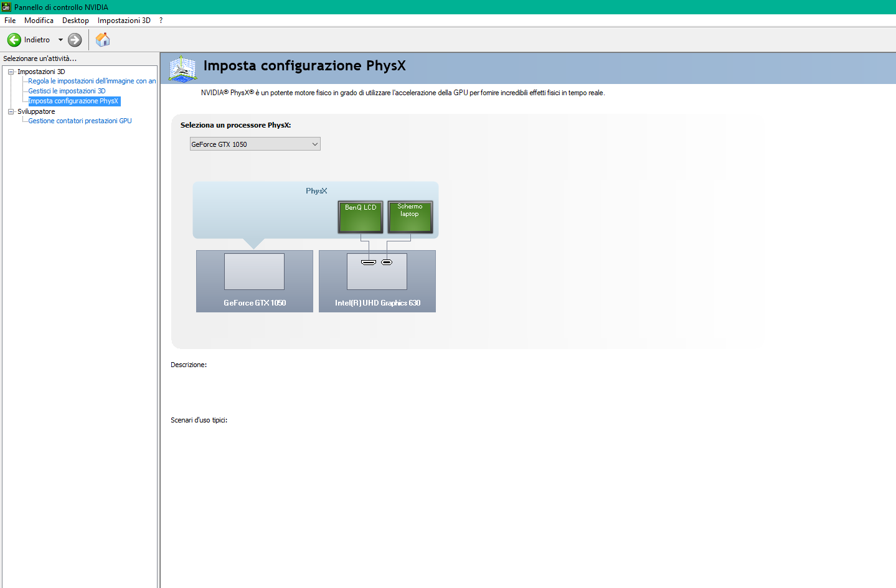
Task: Click the GeForce GTX 1050 GPU block
Action: (255, 281)
